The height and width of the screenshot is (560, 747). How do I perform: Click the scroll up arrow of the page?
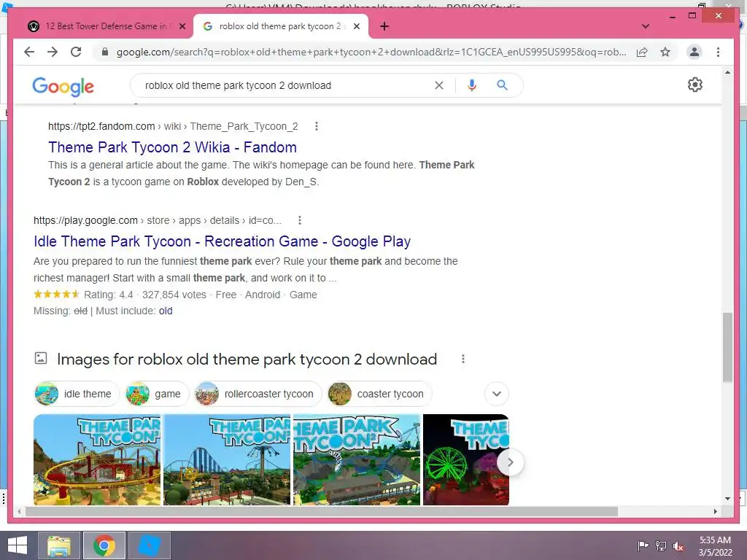(x=727, y=72)
